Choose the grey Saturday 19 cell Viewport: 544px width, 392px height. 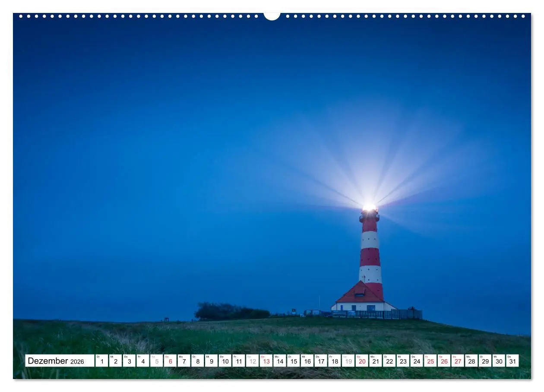point(348,361)
